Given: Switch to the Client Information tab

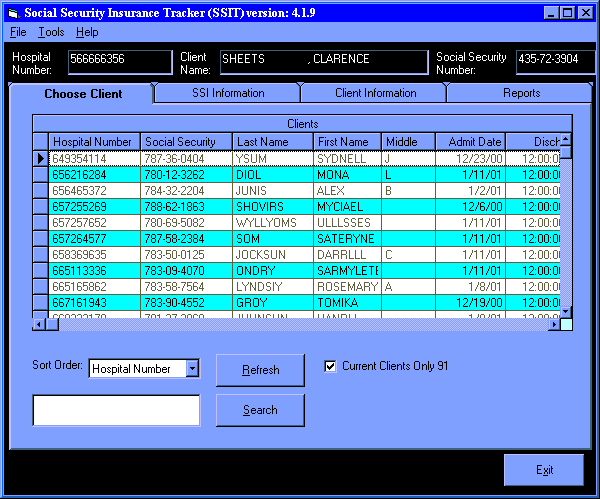Looking at the screenshot, I should click(x=375, y=93).
